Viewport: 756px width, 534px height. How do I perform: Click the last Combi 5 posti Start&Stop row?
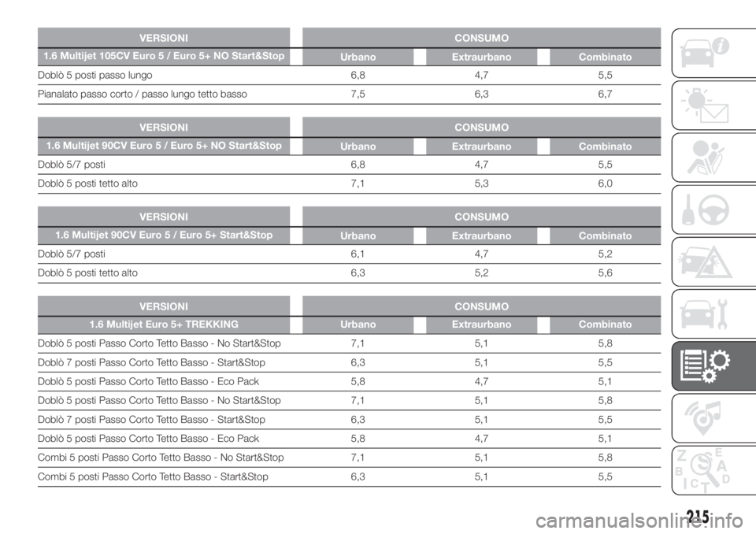click(x=349, y=477)
